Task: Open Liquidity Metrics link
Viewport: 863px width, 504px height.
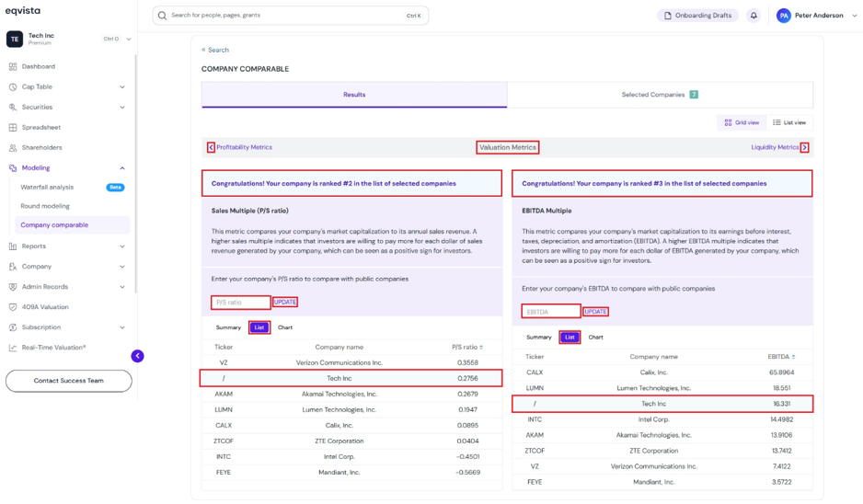Action: 775,147
